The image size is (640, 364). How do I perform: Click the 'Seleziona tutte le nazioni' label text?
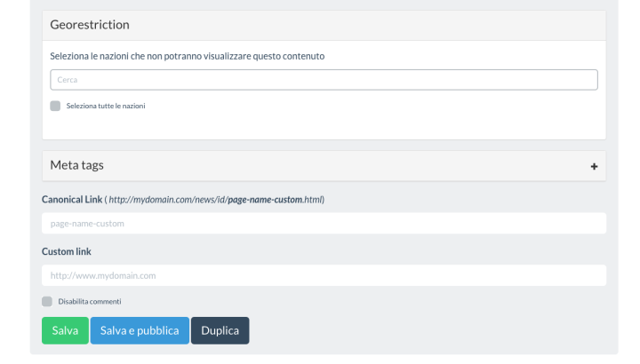coord(105,106)
